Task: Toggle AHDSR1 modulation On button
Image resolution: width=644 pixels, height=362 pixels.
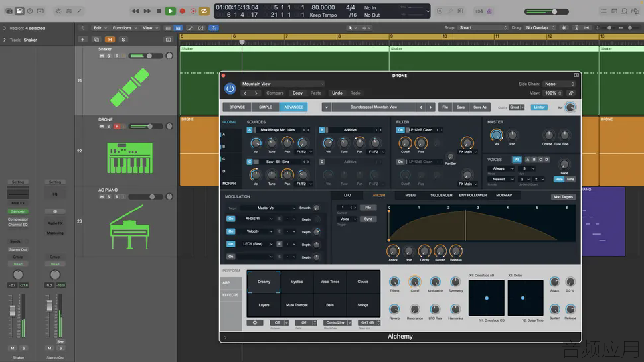Action: click(231, 219)
